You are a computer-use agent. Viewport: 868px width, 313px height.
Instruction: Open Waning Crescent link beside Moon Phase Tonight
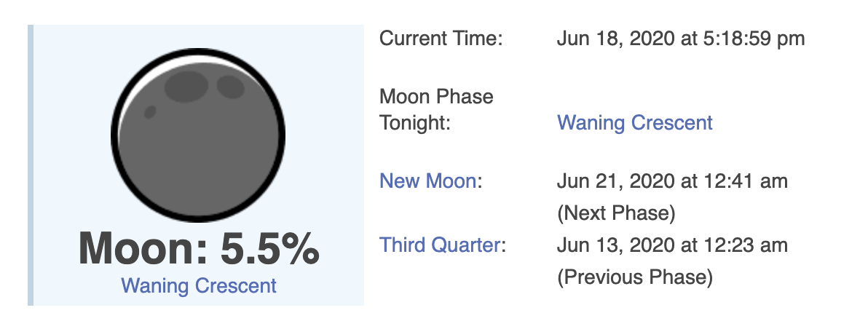point(634,122)
